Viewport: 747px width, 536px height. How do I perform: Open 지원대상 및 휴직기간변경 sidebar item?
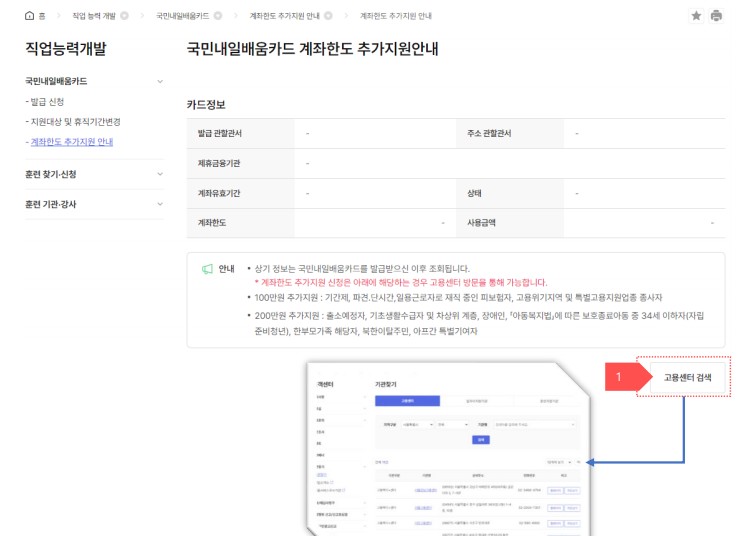pyautogui.click(x=75, y=122)
